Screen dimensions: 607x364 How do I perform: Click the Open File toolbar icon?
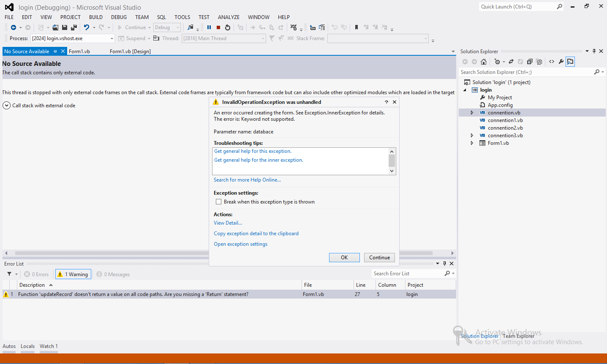(x=55, y=27)
